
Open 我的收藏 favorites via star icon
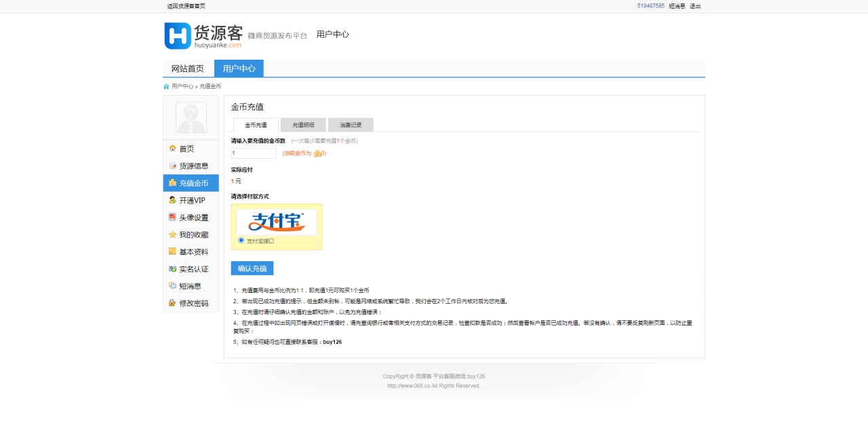pos(172,234)
